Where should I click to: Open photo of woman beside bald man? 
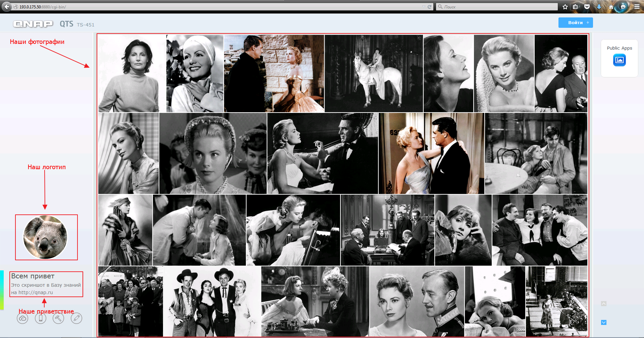pyautogui.click(x=561, y=73)
